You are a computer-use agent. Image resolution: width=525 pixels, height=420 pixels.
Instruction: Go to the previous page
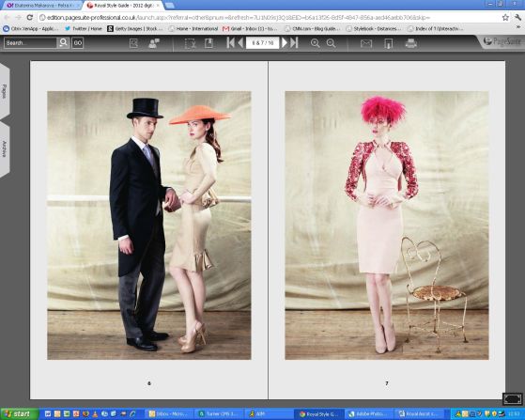click(240, 43)
